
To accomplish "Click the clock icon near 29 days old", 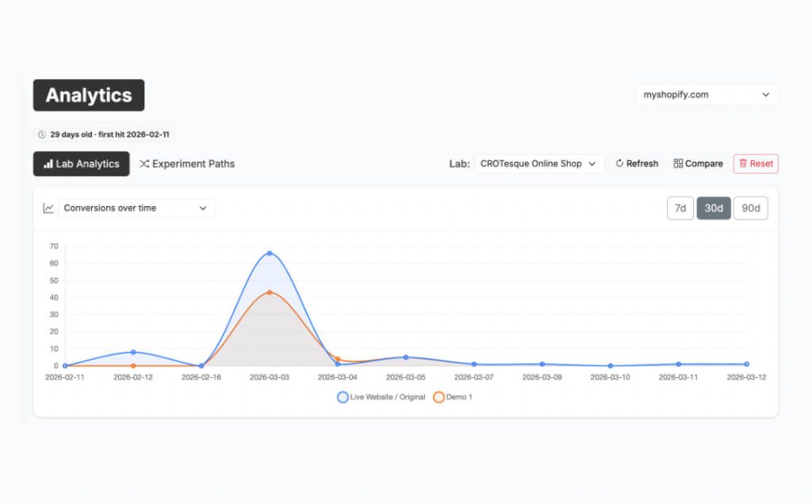I will coord(42,135).
